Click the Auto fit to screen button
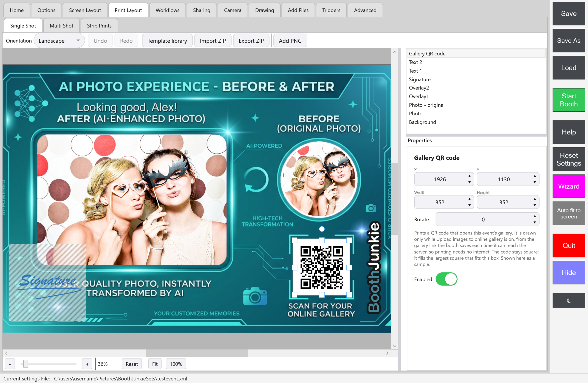This screenshot has height=383, width=588. point(568,213)
